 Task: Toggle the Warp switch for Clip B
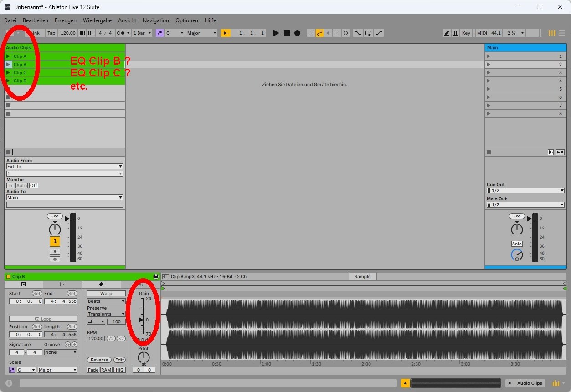point(106,294)
